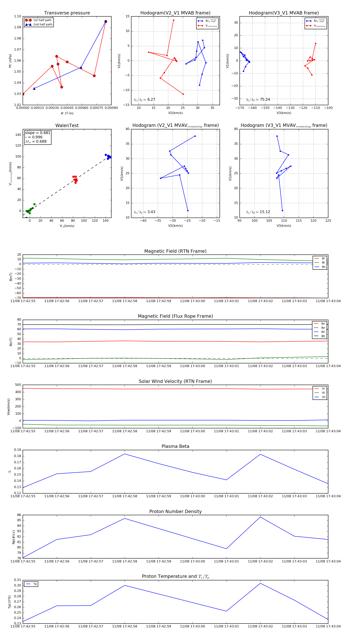Screen dimensions: 351x644
Task: Select '|B|' legend entry
Action: pos(320,336)
